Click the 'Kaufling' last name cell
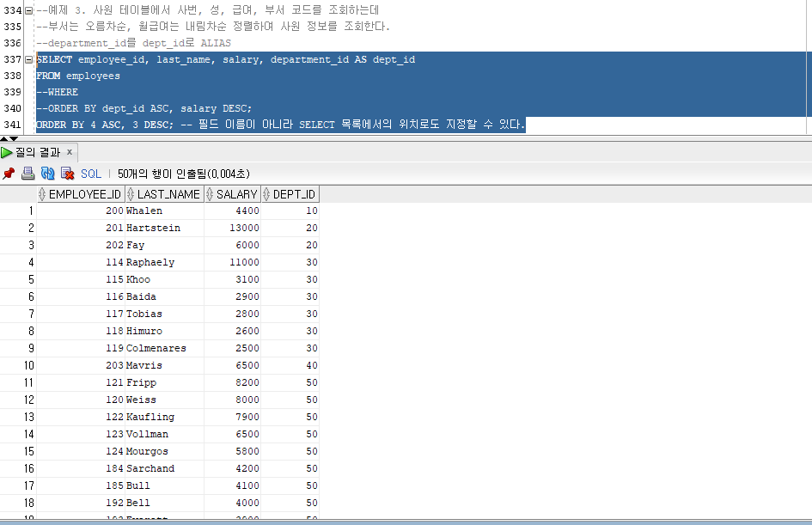The height and width of the screenshot is (525, 812). pyautogui.click(x=165, y=417)
